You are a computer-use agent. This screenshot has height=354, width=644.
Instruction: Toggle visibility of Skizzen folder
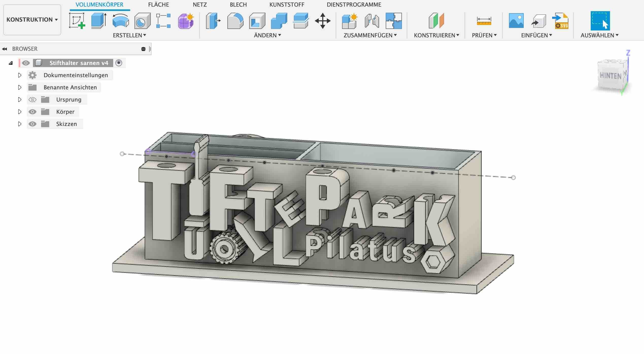point(32,124)
